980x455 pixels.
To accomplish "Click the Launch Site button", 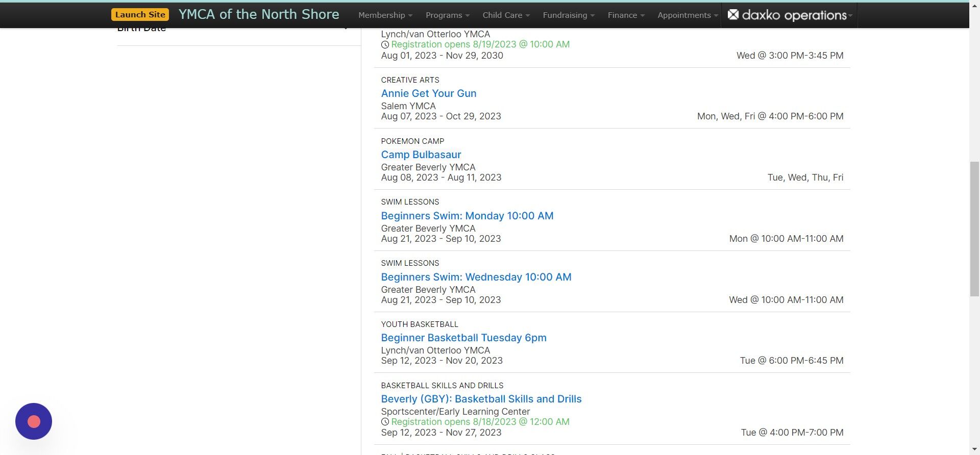I will tap(140, 15).
